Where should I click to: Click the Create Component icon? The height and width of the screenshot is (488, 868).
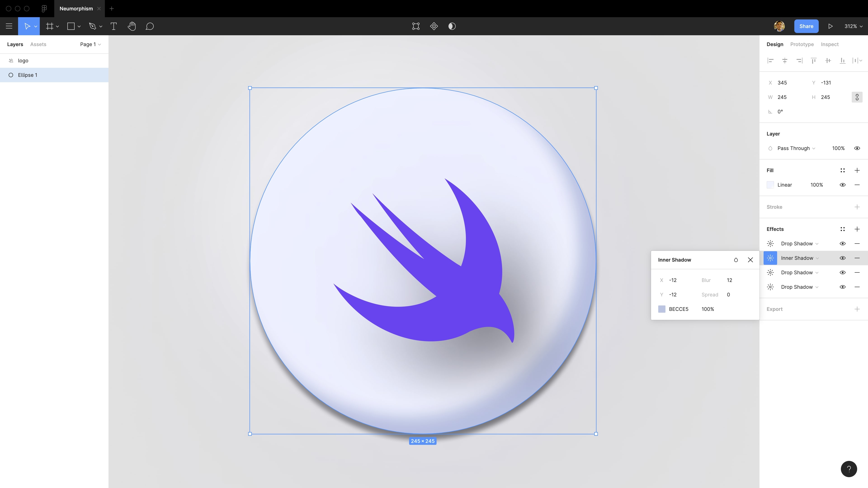point(434,26)
